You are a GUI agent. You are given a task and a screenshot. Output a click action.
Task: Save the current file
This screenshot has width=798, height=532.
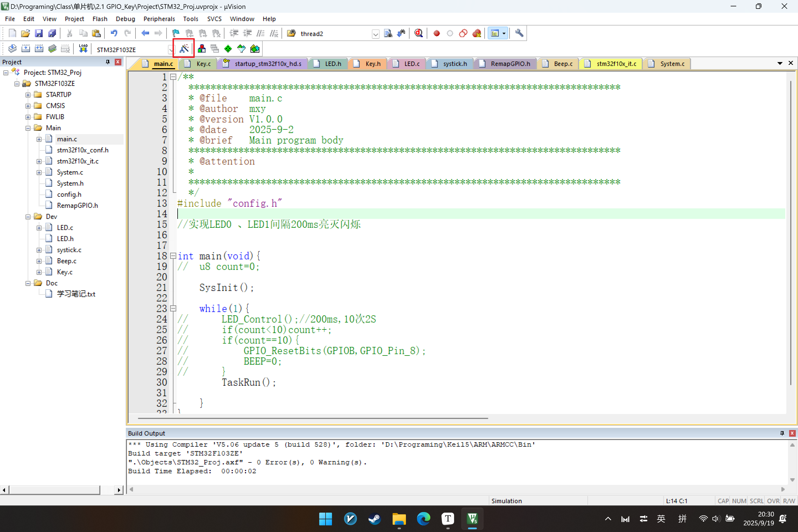(39, 33)
